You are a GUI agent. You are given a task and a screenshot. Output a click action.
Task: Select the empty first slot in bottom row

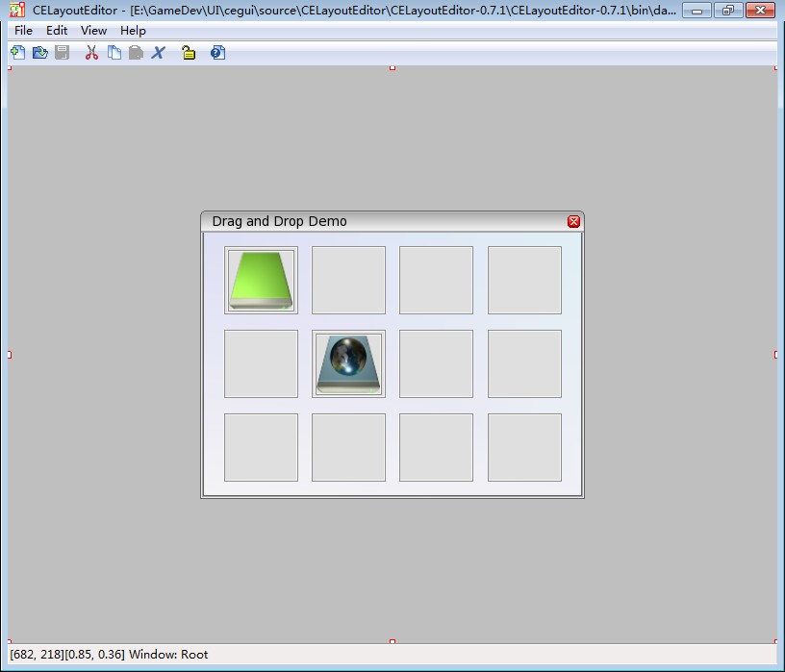(x=261, y=447)
